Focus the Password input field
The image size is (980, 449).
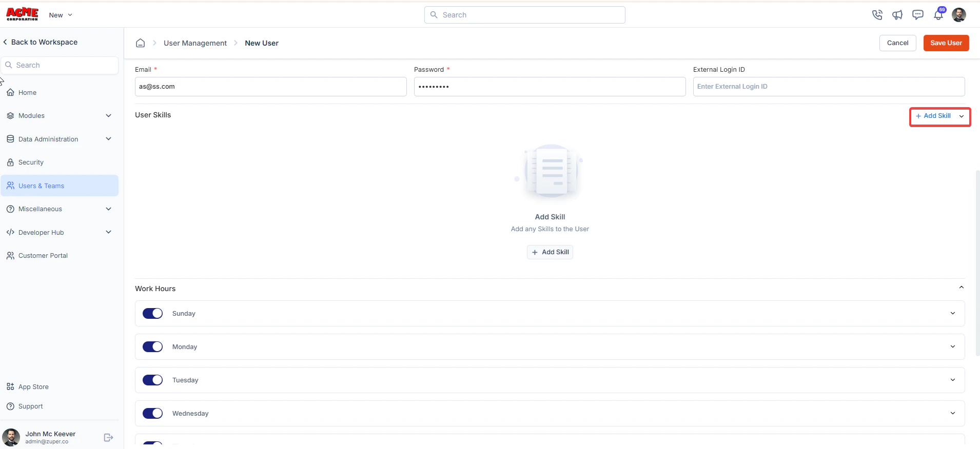point(550,87)
